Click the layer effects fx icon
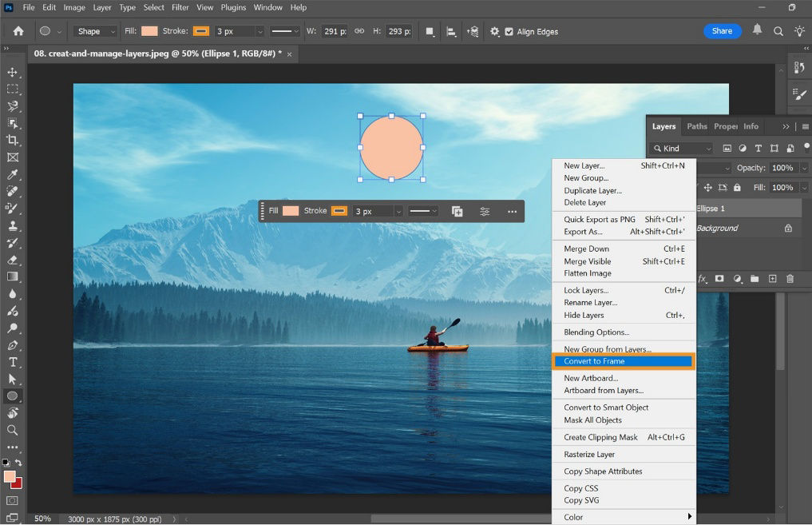The image size is (812, 525). coord(702,279)
